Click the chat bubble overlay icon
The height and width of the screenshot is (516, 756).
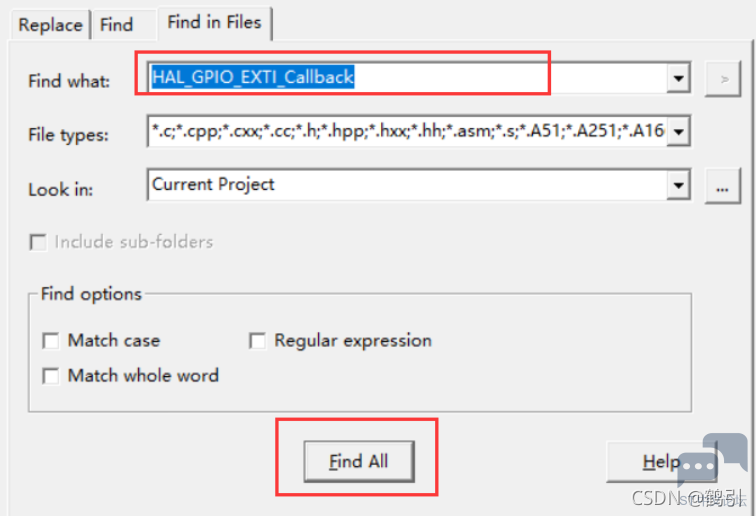pos(712,460)
